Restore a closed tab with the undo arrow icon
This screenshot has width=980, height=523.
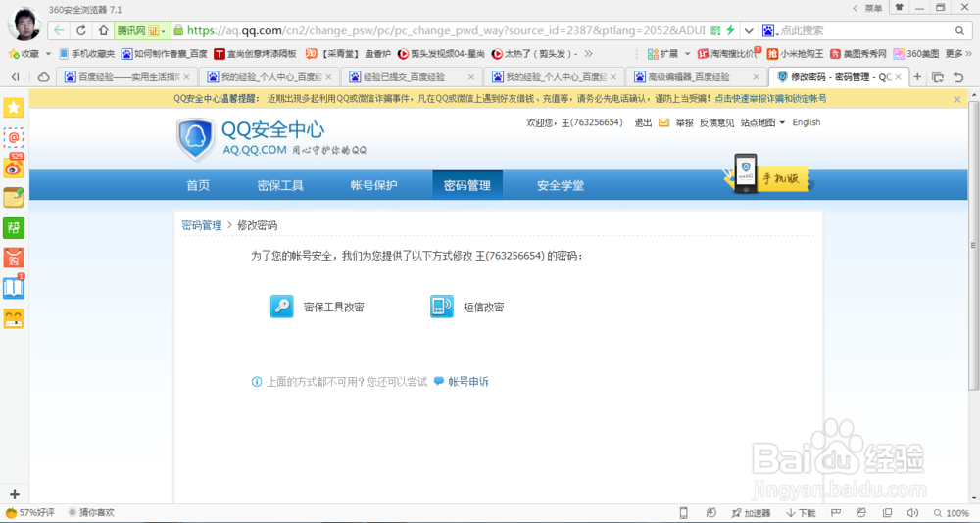pyautogui.click(x=958, y=76)
